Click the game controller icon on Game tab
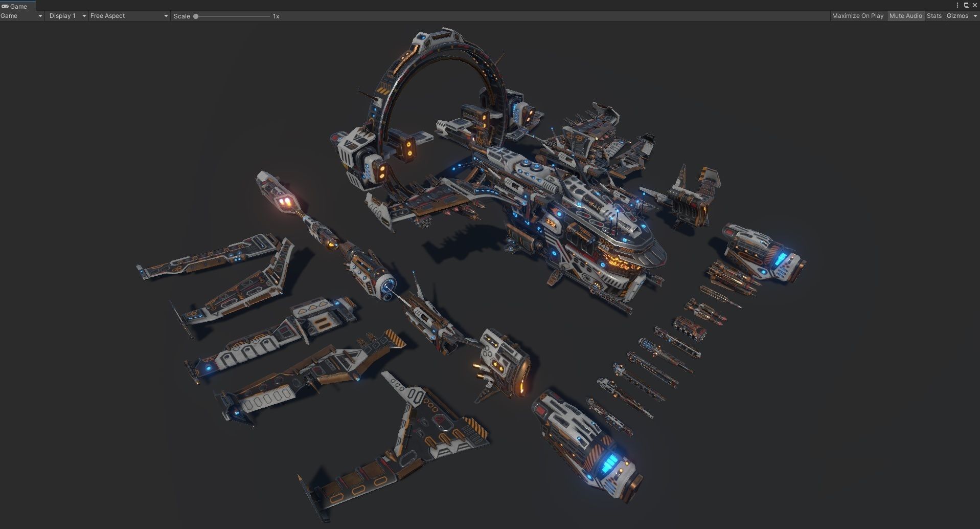 (5, 7)
